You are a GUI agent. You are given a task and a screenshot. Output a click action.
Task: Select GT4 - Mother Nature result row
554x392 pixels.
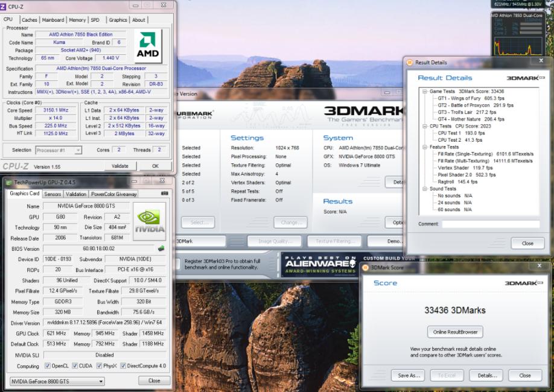471,119
